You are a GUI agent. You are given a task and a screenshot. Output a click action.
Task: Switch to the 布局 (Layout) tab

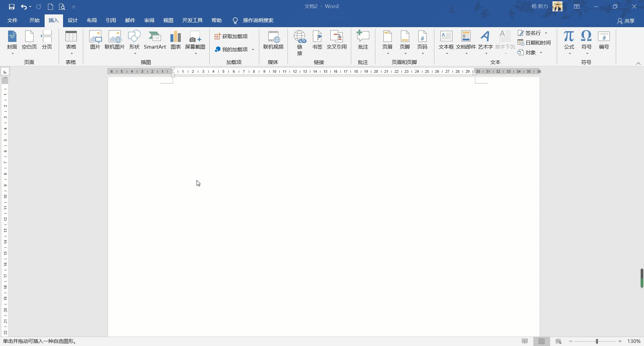(x=92, y=20)
